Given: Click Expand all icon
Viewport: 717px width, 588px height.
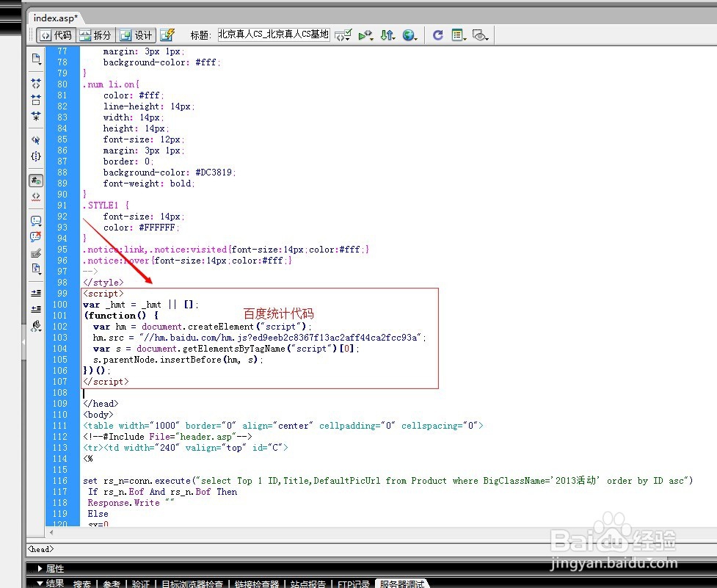Looking at the screenshot, I should tap(36, 116).
